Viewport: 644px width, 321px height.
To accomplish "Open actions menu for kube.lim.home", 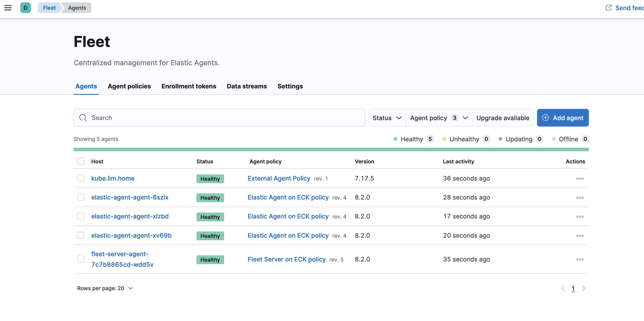I will (x=580, y=179).
